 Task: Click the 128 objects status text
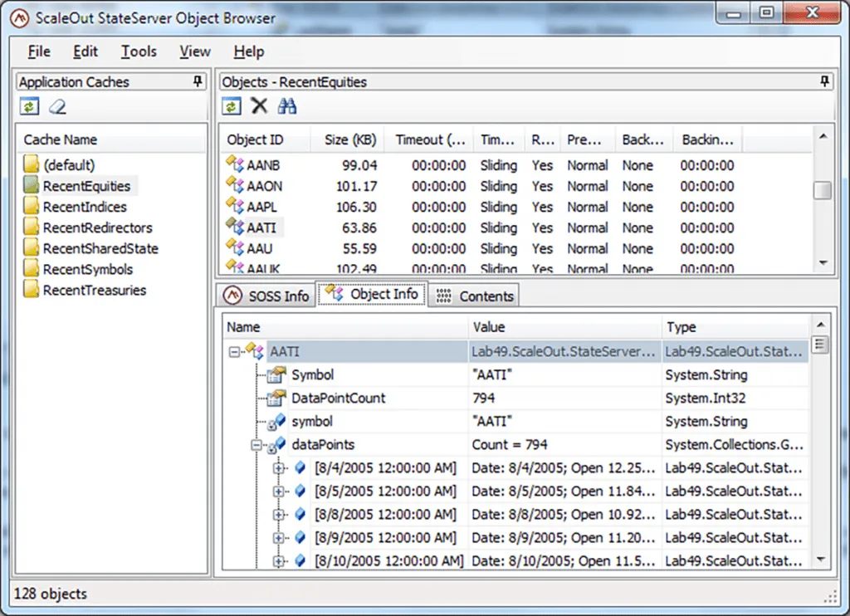click(x=50, y=594)
